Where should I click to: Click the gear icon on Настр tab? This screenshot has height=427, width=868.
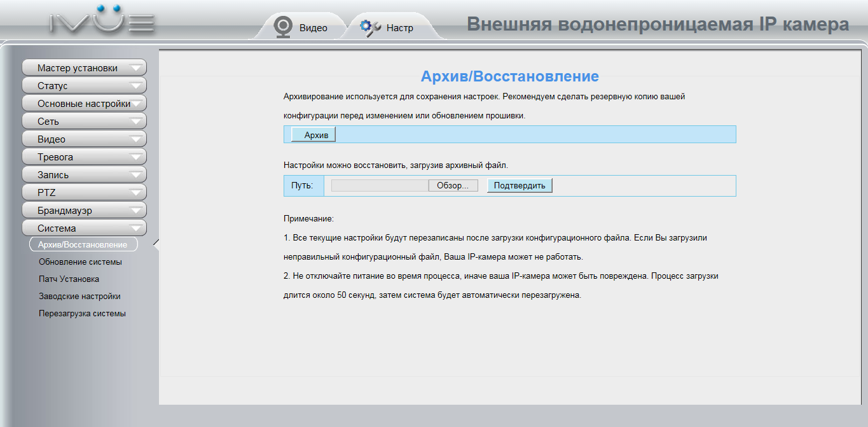[370, 27]
